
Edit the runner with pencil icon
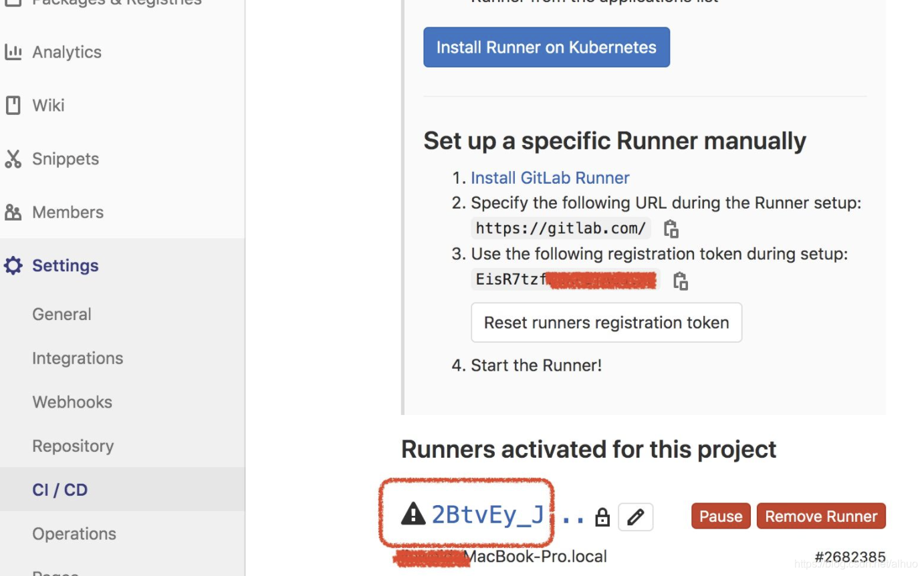pos(636,517)
